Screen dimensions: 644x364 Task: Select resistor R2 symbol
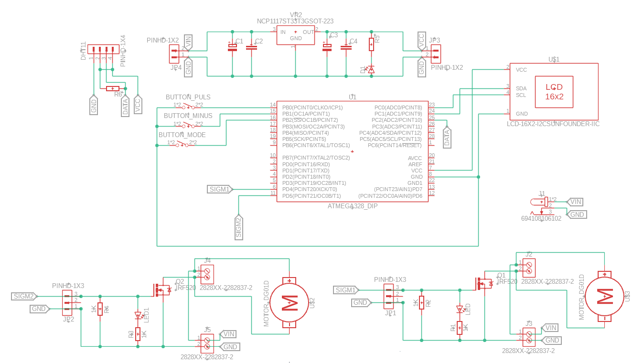tap(421, 303)
